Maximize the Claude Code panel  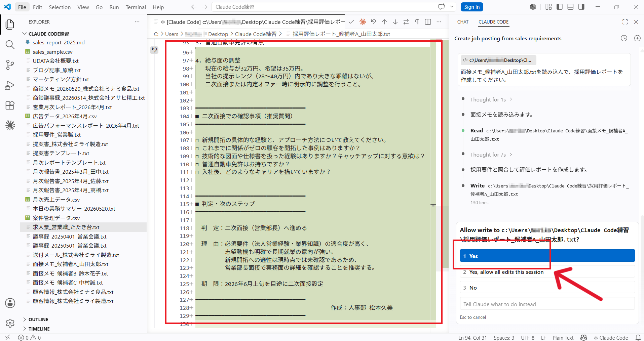coord(625,22)
